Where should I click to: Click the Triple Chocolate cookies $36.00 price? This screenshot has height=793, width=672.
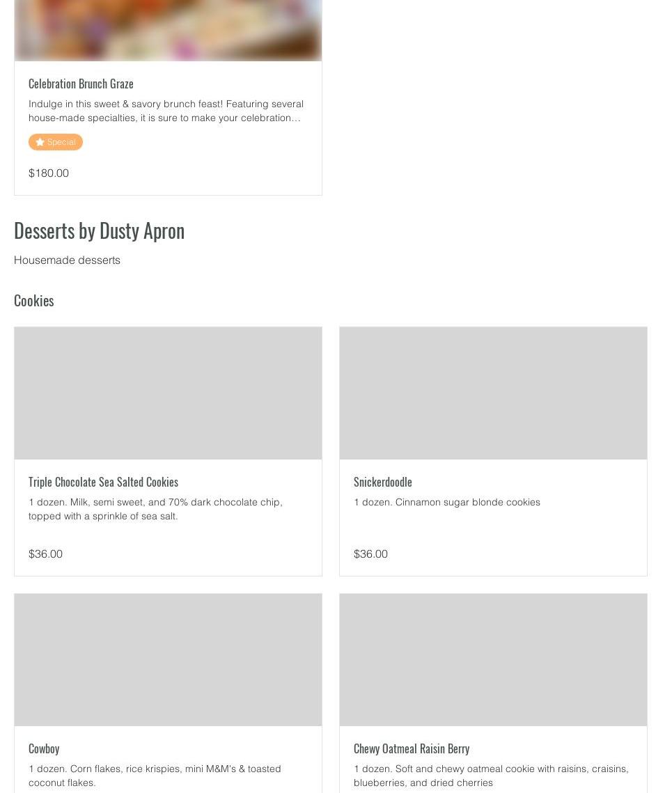point(45,553)
